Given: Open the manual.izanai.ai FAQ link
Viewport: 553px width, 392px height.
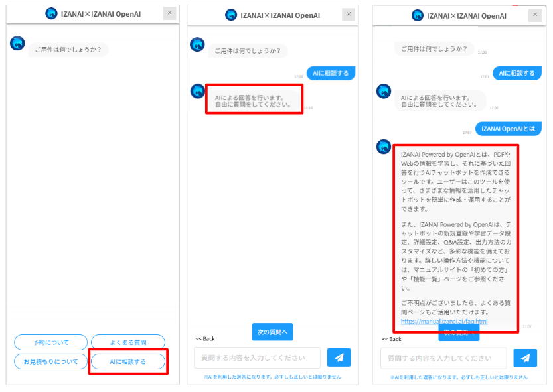Looking at the screenshot, I should (444, 322).
